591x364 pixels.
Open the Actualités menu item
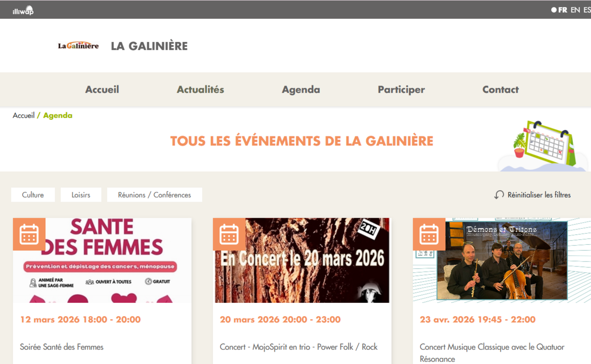tap(200, 90)
